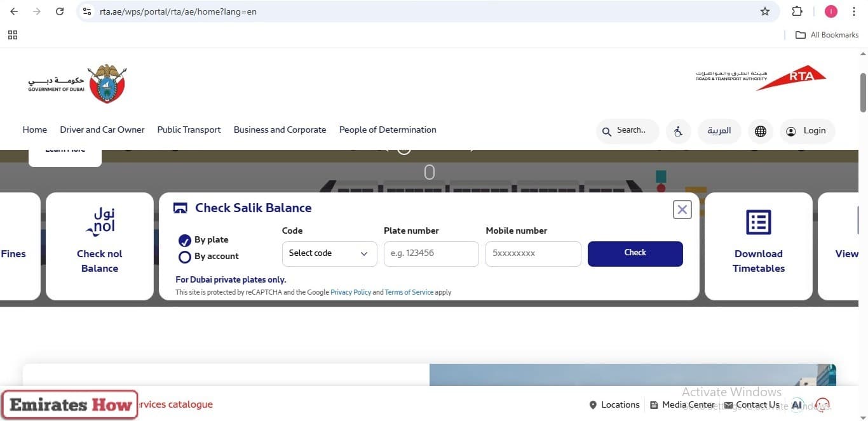The height and width of the screenshot is (421, 868).
Task: Open the globe language icon
Action: [x=761, y=131]
